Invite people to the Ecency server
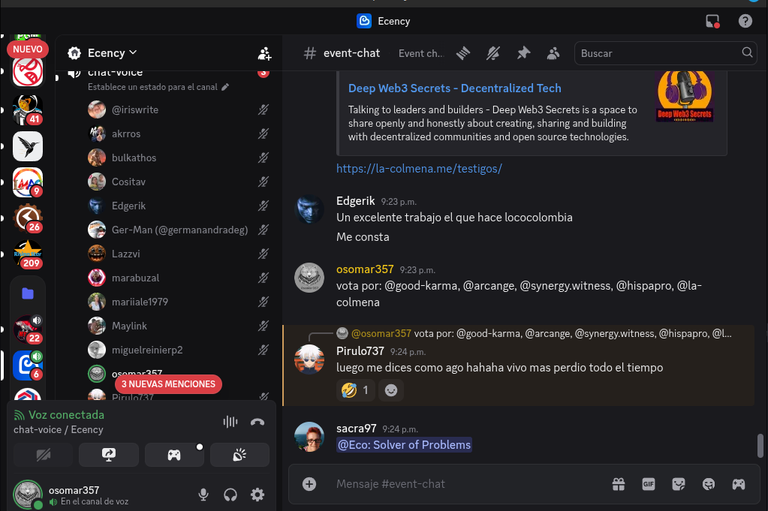 coord(264,53)
